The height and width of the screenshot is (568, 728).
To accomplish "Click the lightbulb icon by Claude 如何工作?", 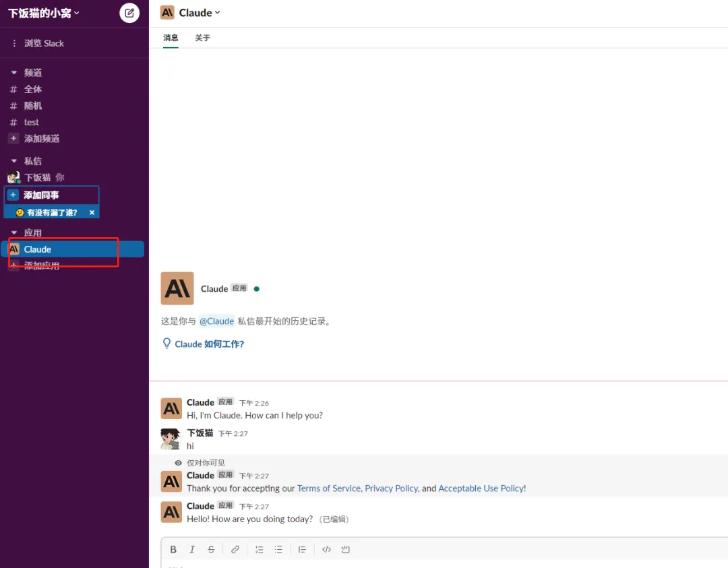I will [x=166, y=344].
